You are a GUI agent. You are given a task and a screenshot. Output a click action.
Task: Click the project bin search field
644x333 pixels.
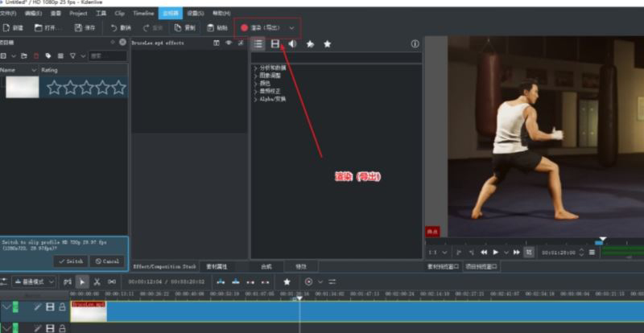[x=108, y=55]
